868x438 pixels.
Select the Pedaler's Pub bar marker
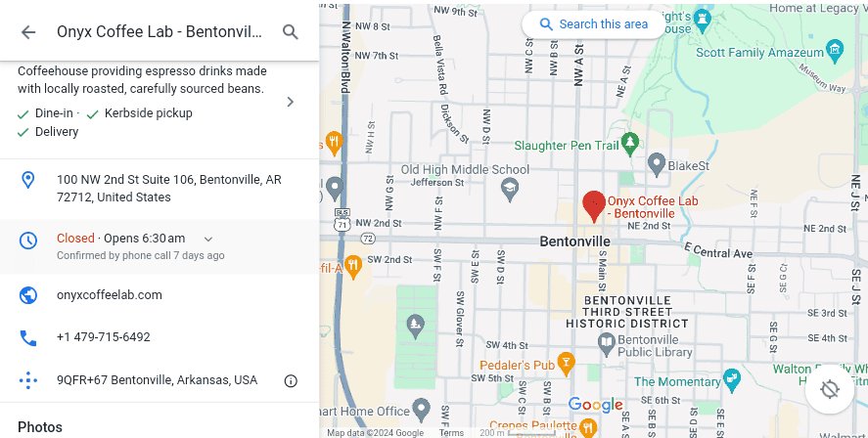click(x=566, y=365)
